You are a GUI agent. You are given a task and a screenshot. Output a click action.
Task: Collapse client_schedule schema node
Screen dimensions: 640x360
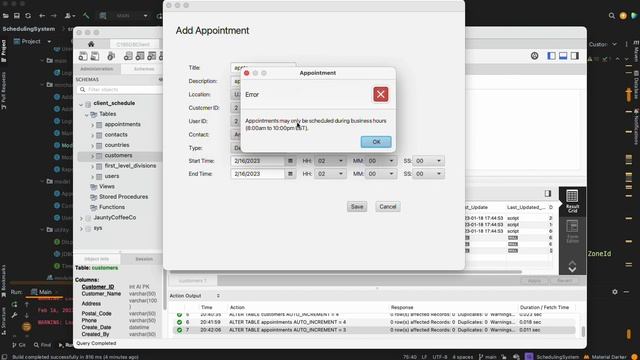(x=81, y=104)
